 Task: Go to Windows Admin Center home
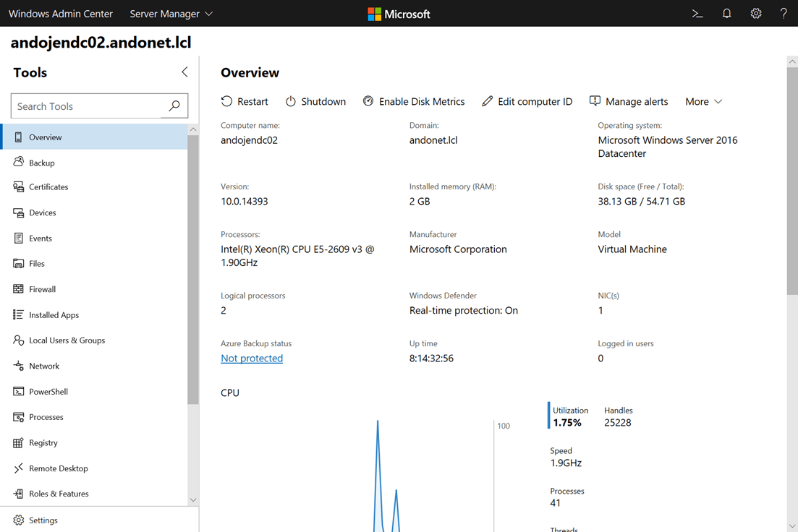point(61,14)
